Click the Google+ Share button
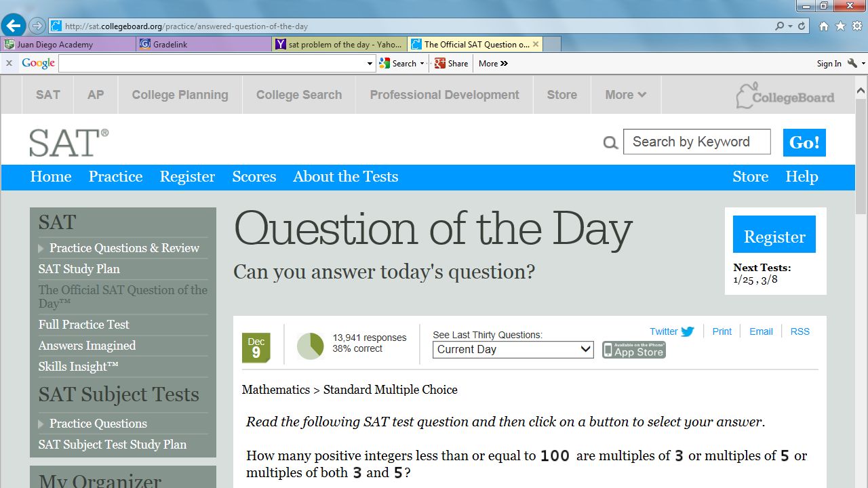Screen dimensions: 868x488 tap(452, 63)
